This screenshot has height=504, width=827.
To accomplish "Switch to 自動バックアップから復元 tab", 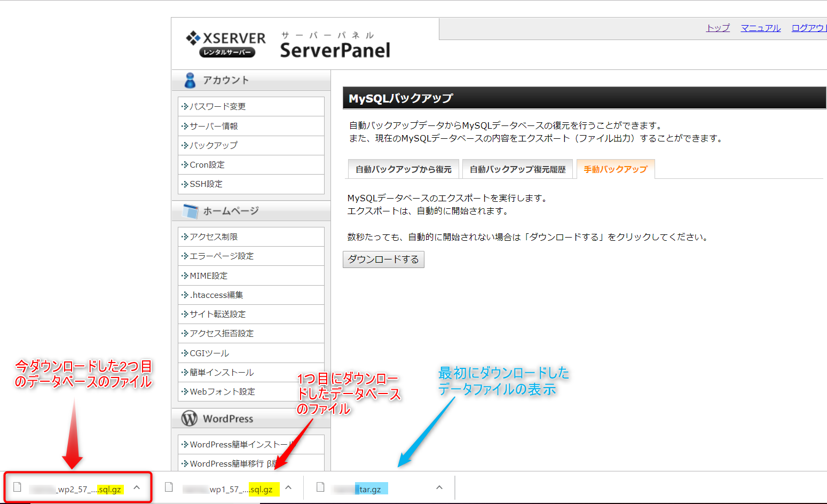I will [x=403, y=169].
